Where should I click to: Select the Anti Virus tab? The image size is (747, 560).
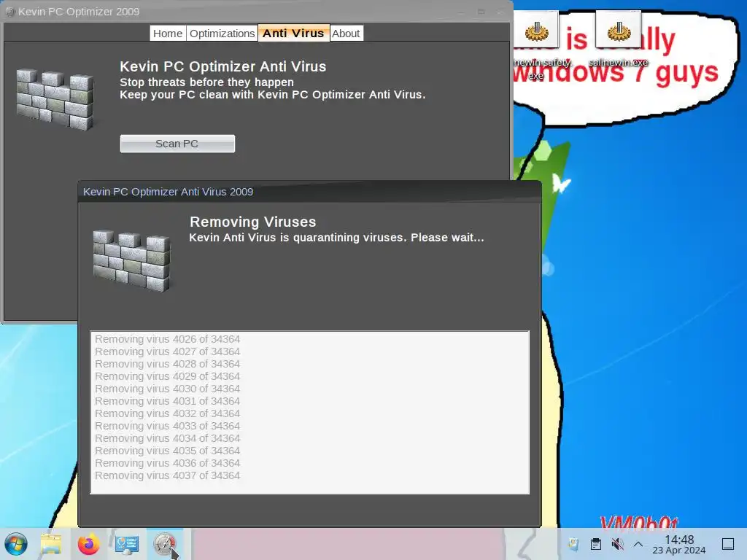pyautogui.click(x=293, y=34)
